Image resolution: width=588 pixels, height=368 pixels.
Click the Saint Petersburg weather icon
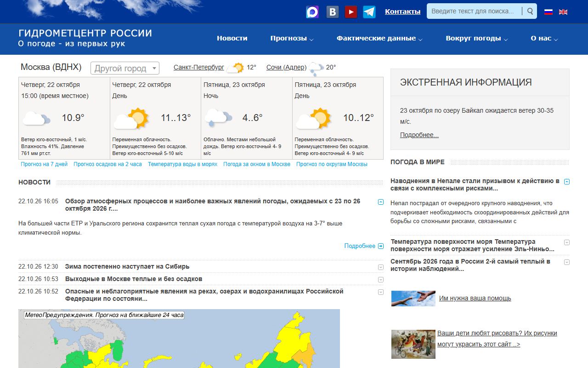pyautogui.click(x=236, y=68)
